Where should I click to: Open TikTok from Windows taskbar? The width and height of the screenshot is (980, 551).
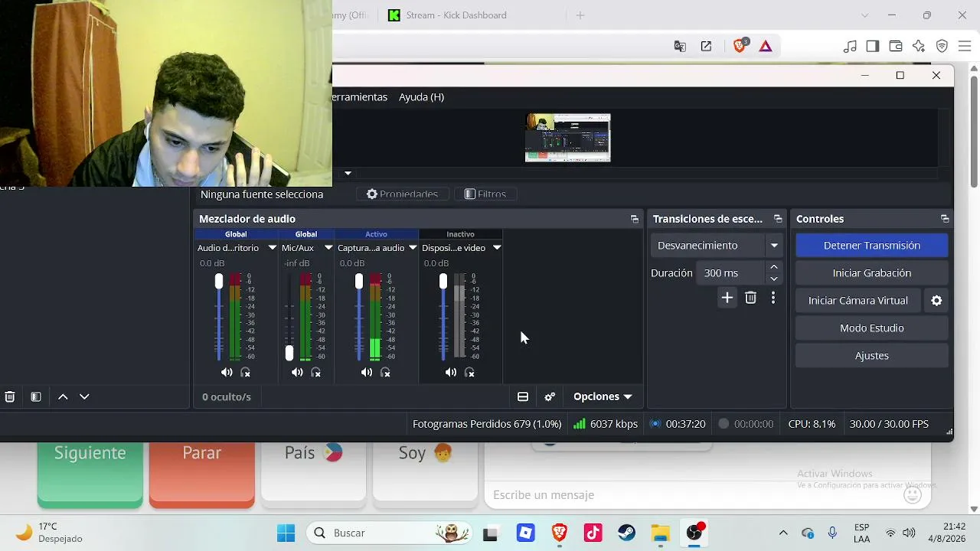[593, 533]
